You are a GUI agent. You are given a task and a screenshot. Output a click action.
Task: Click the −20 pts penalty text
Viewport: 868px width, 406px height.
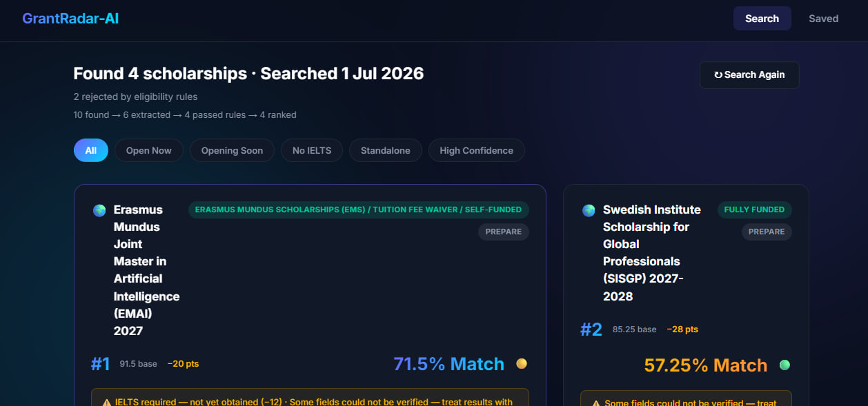tap(183, 364)
